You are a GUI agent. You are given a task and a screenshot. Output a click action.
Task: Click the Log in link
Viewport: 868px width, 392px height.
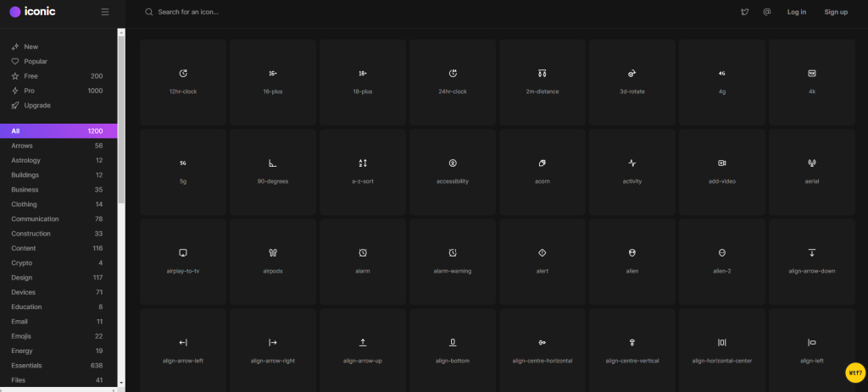pyautogui.click(x=797, y=12)
